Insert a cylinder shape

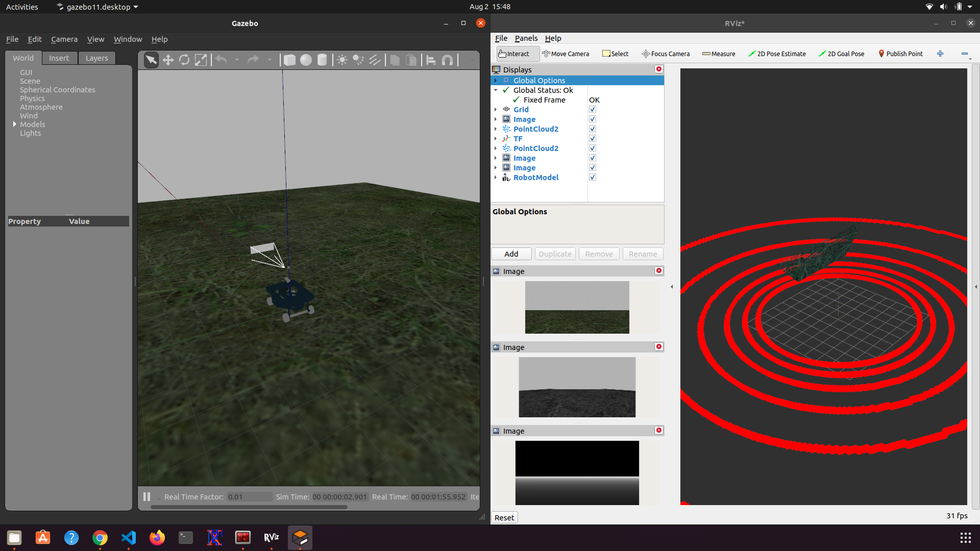point(322,60)
